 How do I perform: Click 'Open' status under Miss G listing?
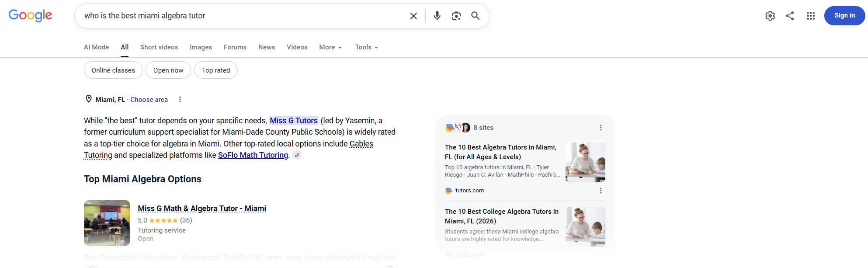pos(146,239)
